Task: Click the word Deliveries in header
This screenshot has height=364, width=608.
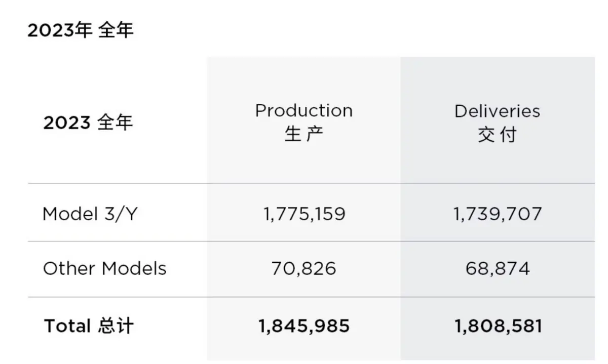Action: point(497,111)
